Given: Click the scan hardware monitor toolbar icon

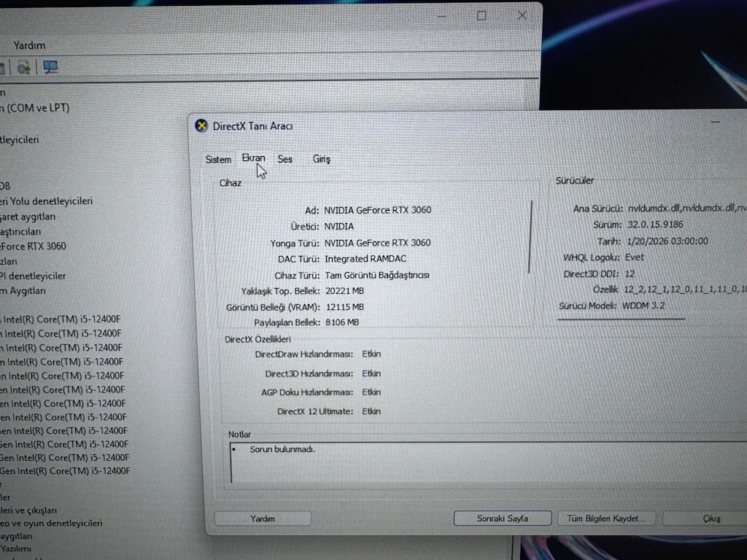Looking at the screenshot, I should 50,66.
